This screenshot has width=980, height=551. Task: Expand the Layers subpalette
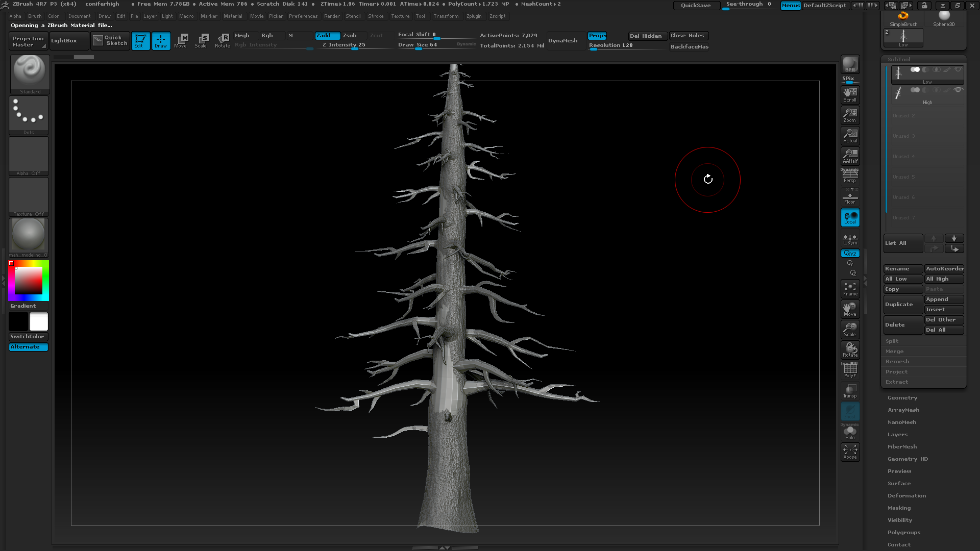[897, 435]
